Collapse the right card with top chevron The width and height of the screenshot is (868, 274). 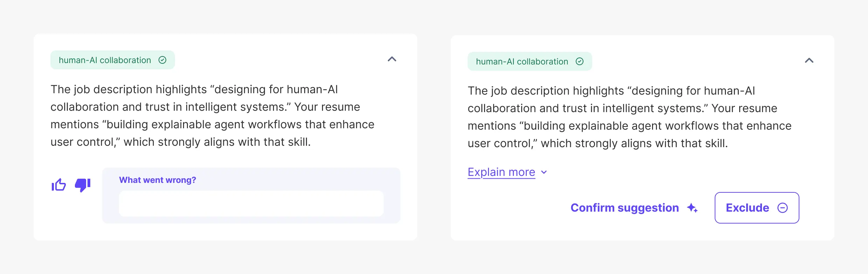click(x=809, y=61)
